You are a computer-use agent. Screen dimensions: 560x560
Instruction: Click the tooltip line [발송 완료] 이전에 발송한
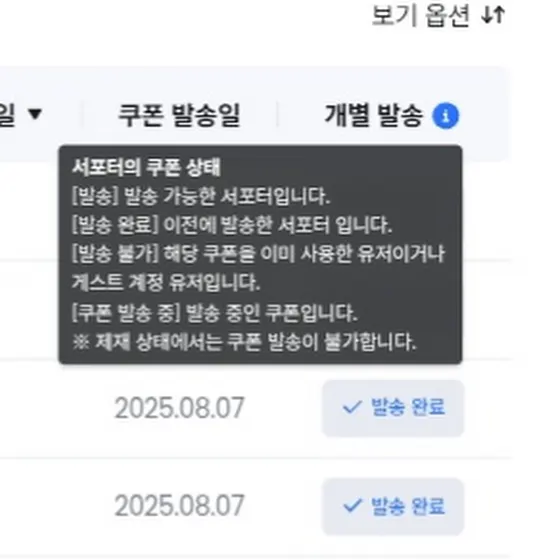pos(232,225)
